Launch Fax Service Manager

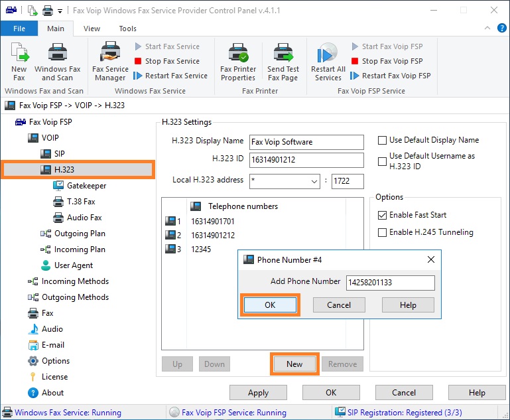(110, 62)
